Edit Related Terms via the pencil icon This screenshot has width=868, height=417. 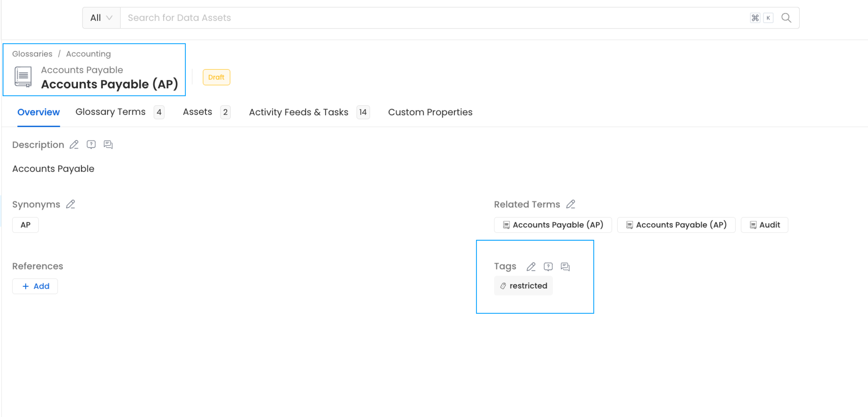click(571, 204)
